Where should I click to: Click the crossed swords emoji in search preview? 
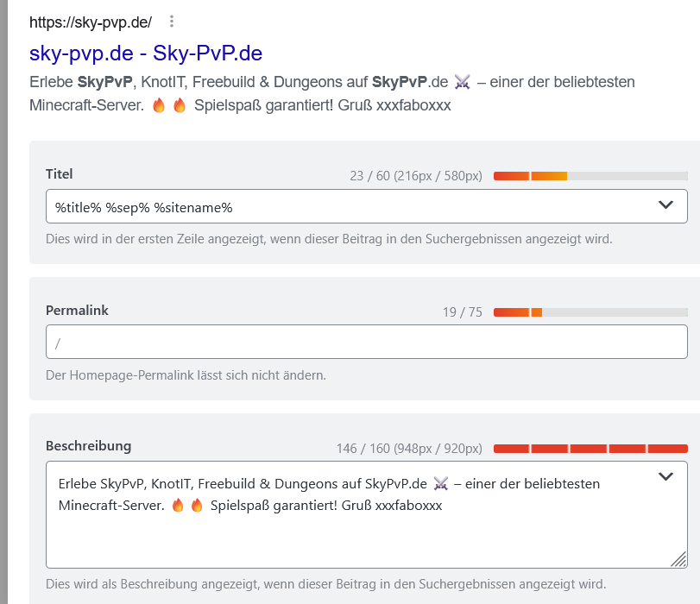(463, 83)
